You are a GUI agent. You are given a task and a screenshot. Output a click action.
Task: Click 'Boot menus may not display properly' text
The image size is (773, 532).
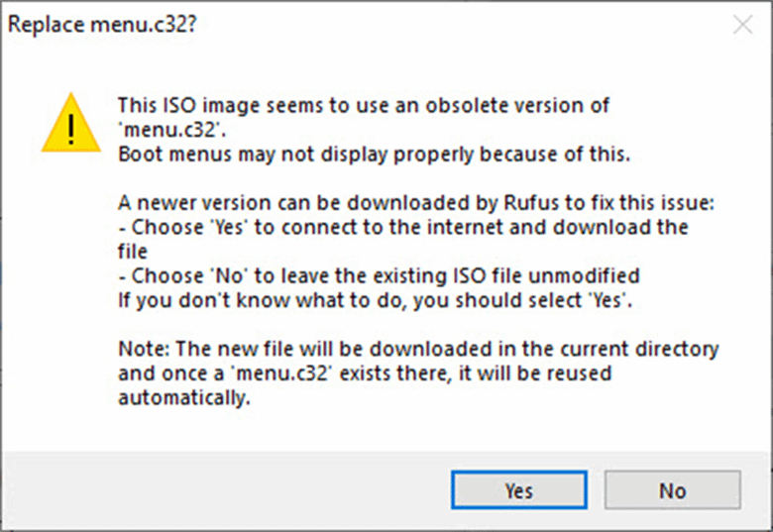point(374,155)
